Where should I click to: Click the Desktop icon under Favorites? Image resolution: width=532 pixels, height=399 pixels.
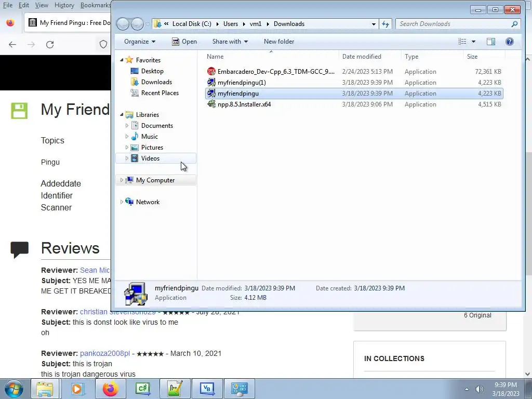[x=135, y=71]
